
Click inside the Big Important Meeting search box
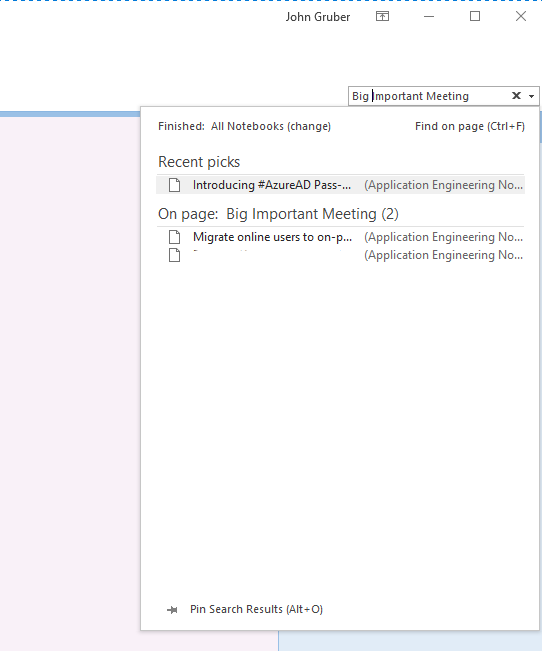(x=430, y=96)
